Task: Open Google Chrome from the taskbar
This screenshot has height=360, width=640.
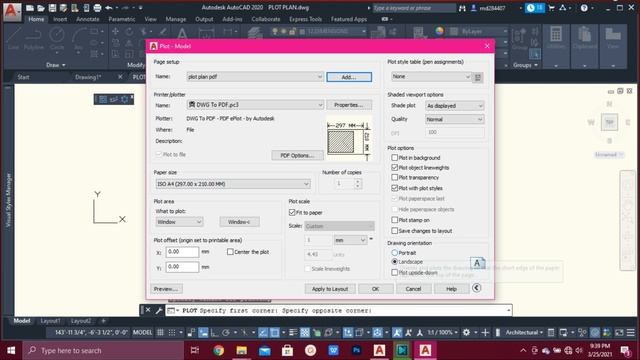Action: (x=218, y=350)
